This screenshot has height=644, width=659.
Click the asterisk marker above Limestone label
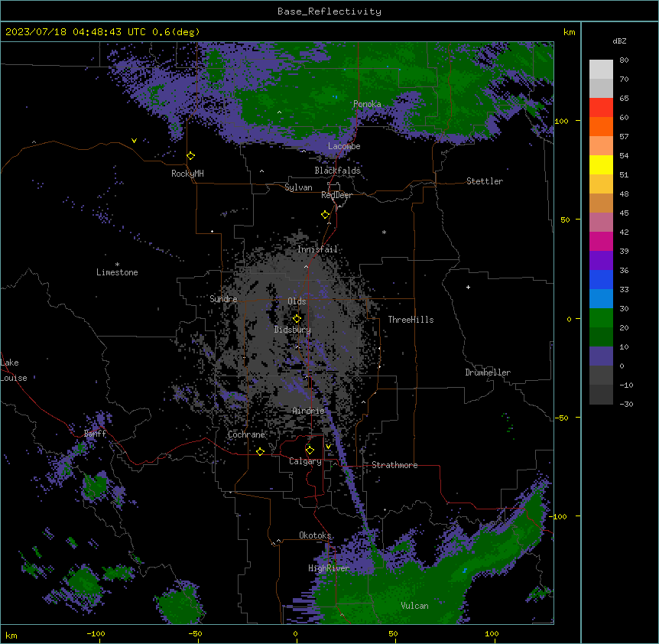click(x=117, y=265)
